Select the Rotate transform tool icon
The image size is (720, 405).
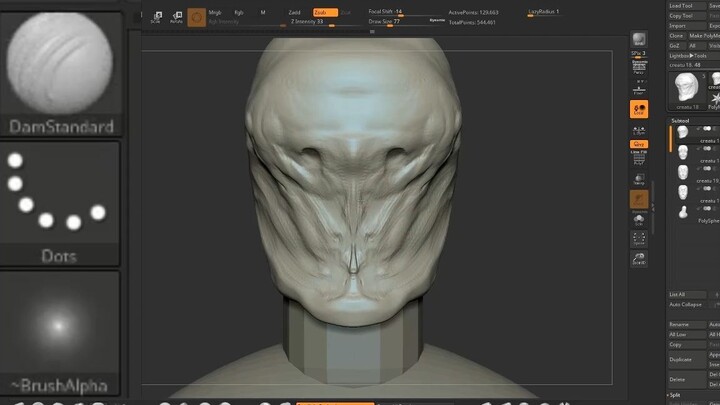[x=176, y=17]
